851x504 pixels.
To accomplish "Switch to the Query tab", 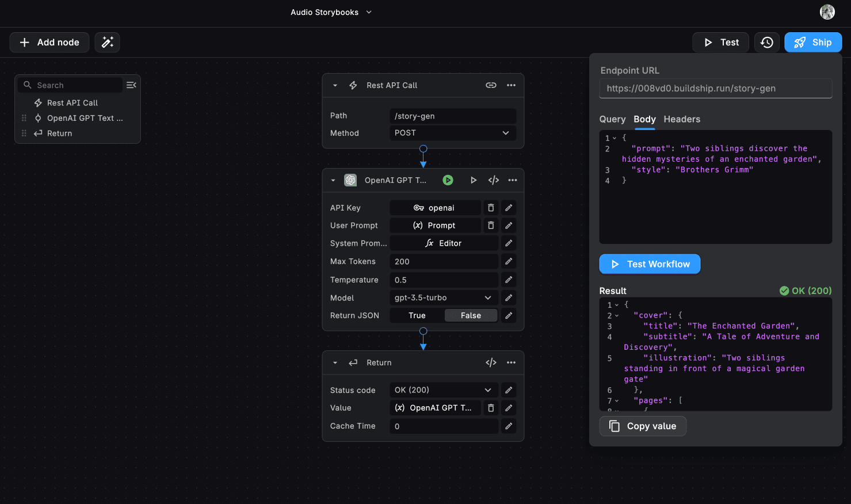I will tap(612, 119).
